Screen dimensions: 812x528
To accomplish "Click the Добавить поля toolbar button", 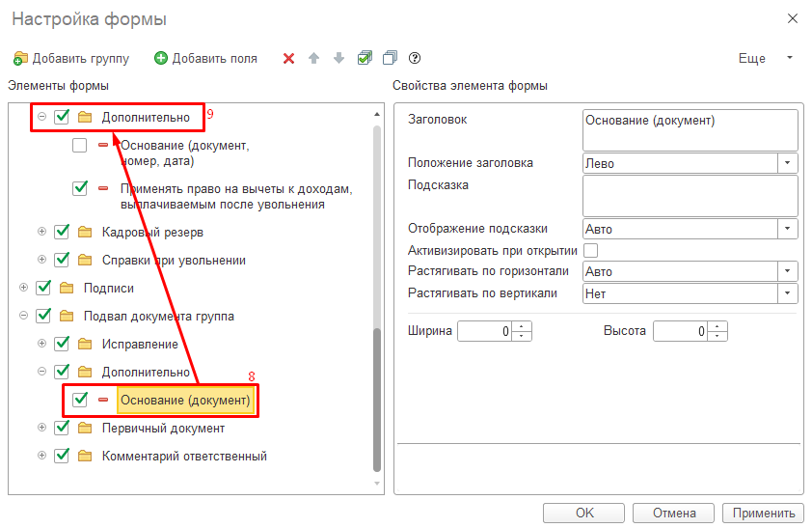I will tap(206, 58).
